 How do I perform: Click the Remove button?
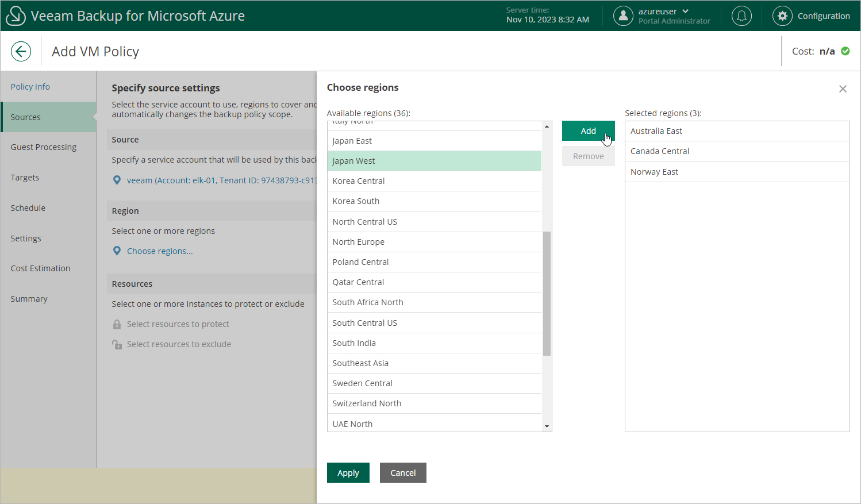(x=588, y=156)
